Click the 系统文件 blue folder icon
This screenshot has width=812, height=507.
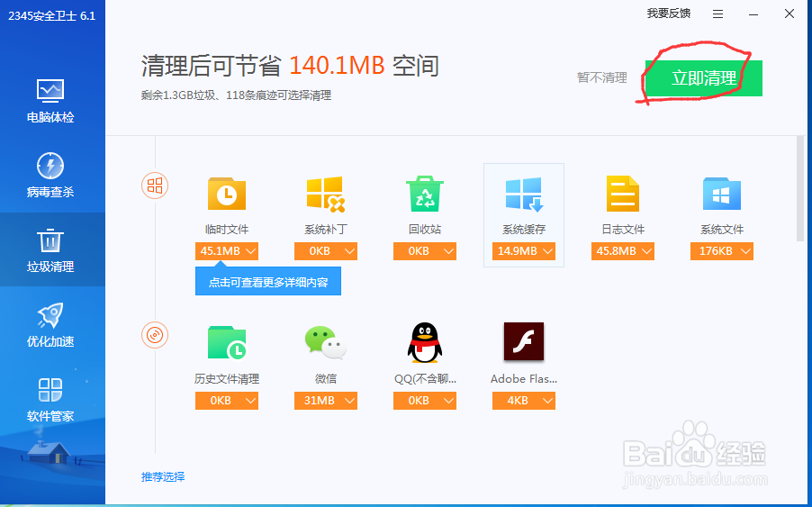[721, 195]
